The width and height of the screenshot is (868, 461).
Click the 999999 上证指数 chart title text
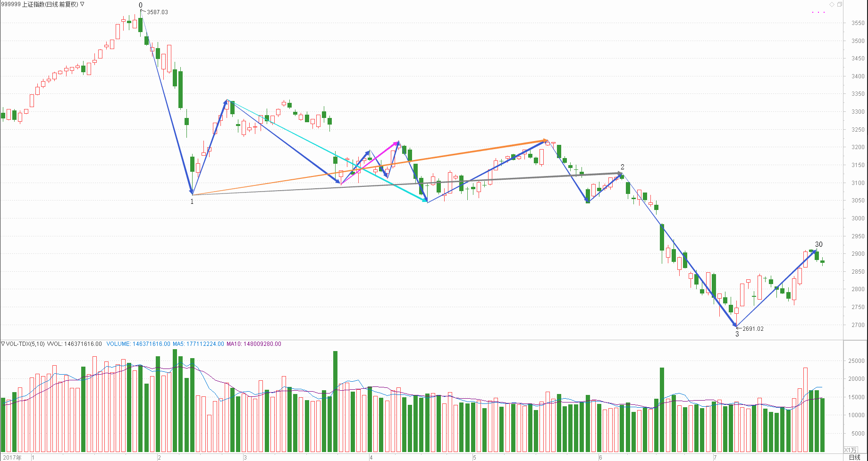pos(40,4)
